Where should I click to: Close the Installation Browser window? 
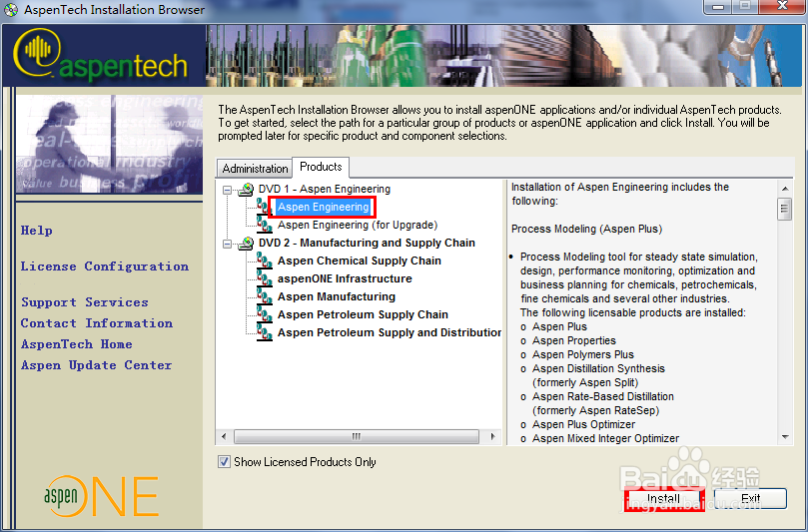pyautogui.click(x=782, y=7)
